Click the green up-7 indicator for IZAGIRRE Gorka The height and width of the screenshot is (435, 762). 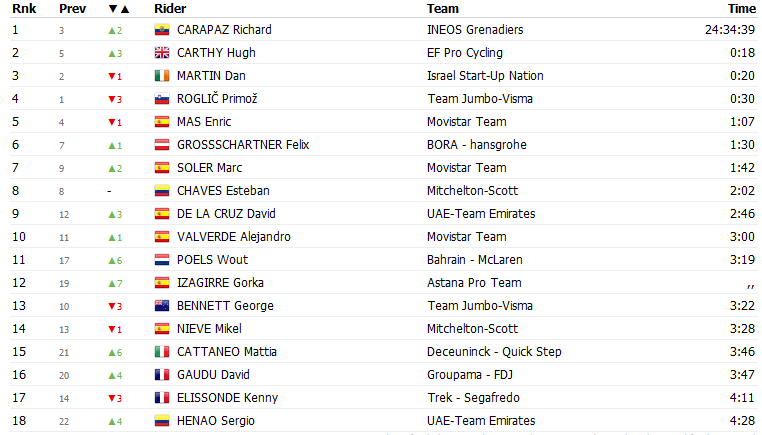click(115, 283)
